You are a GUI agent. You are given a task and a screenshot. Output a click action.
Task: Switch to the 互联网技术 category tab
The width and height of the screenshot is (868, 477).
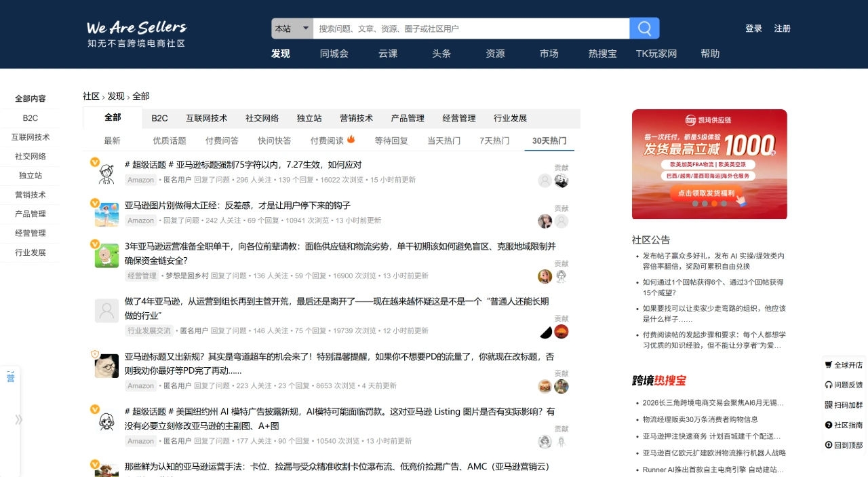tap(207, 118)
